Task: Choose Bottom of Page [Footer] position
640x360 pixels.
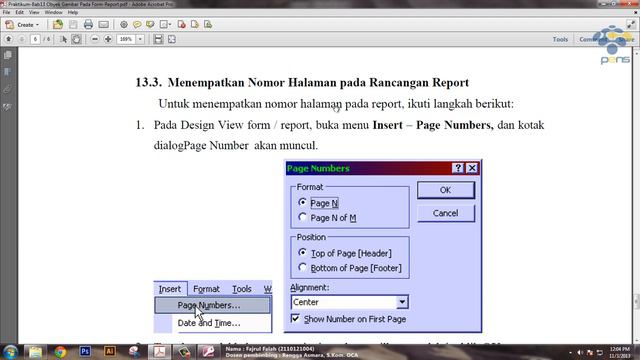Action: tap(302, 267)
